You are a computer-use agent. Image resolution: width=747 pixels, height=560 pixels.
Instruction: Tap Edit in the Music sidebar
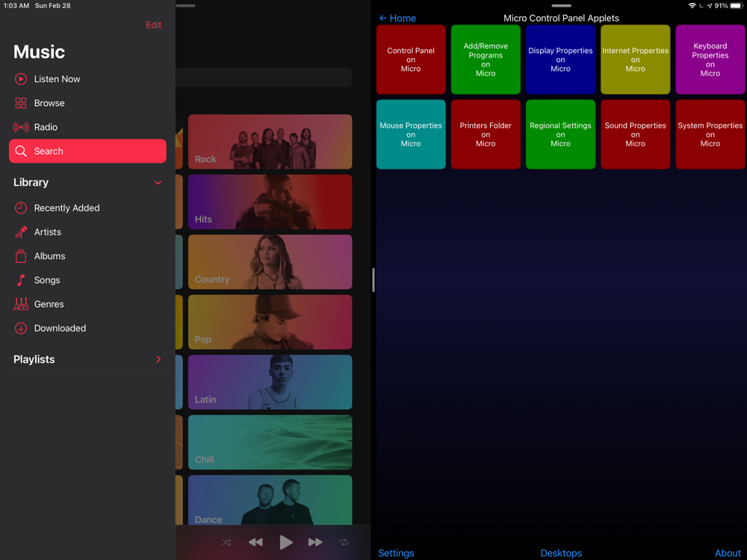(153, 25)
